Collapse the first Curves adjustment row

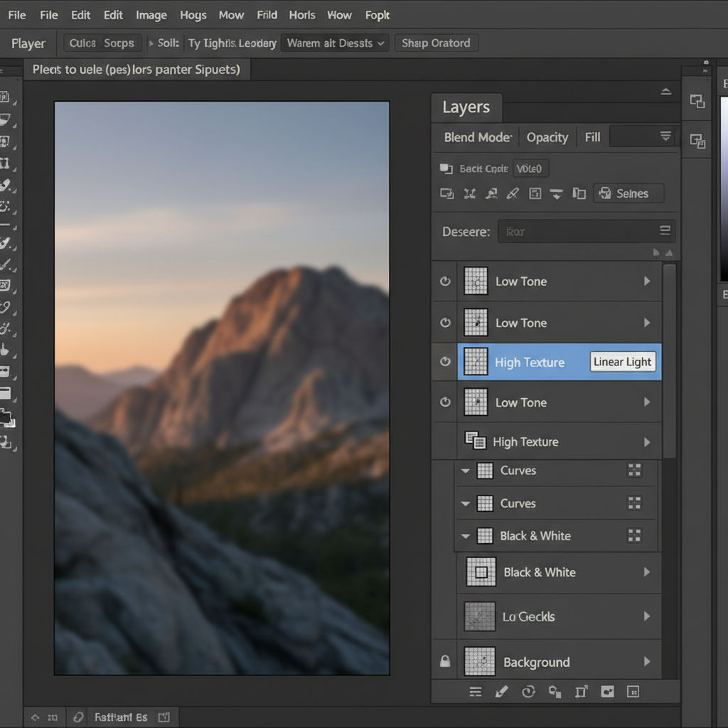tap(466, 471)
